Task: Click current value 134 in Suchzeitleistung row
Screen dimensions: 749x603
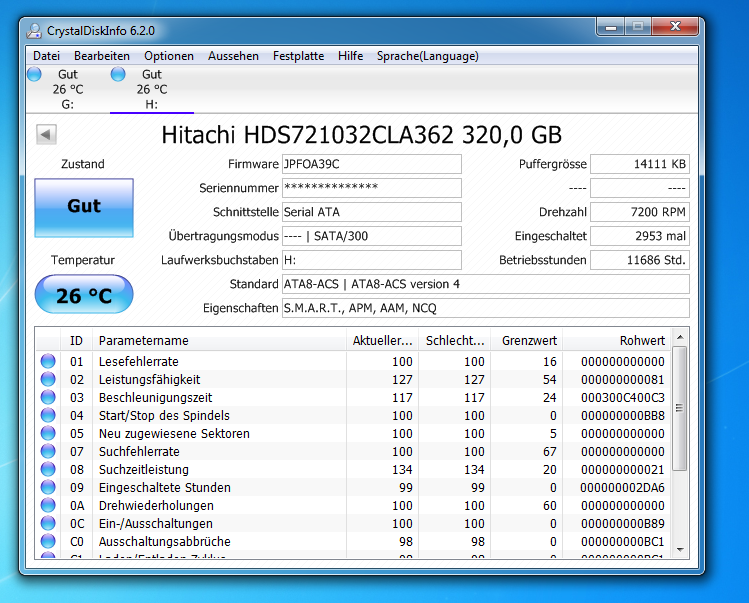Action: point(402,470)
